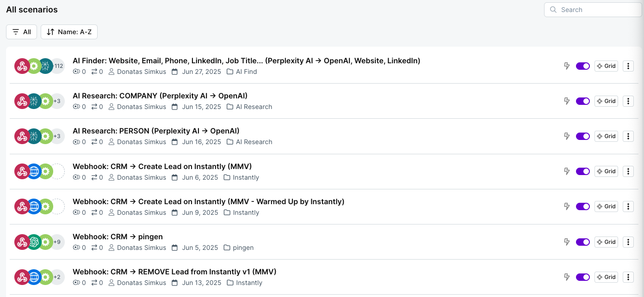Screen dimensions: 644x297
Task: Open the All filter dropdown
Action: [21, 31]
